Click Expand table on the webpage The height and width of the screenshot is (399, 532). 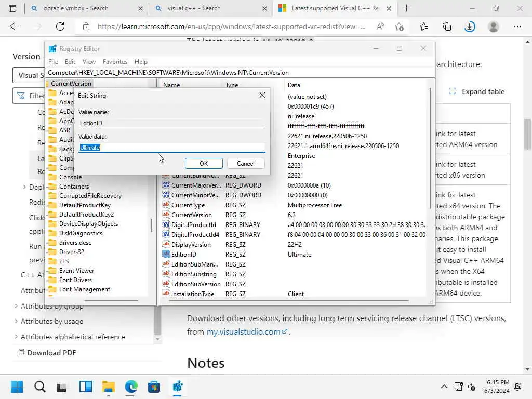click(x=477, y=91)
